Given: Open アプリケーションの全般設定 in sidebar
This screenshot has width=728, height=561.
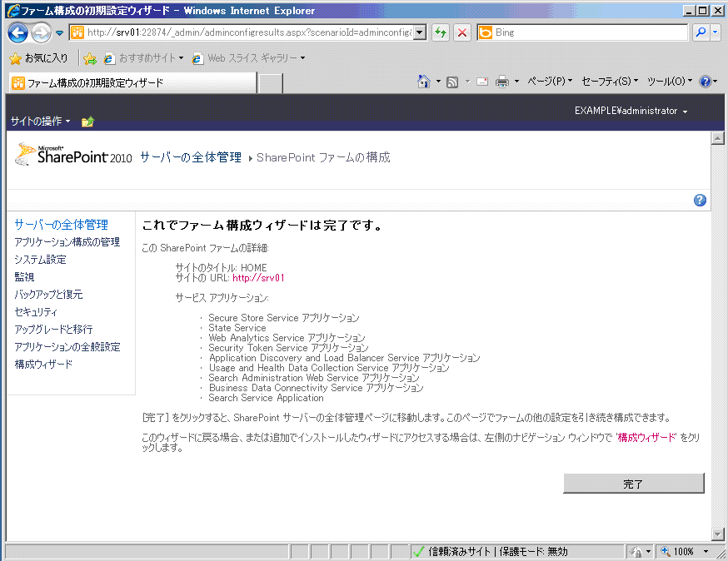Looking at the screenshot, I should [x=67, y=346].
